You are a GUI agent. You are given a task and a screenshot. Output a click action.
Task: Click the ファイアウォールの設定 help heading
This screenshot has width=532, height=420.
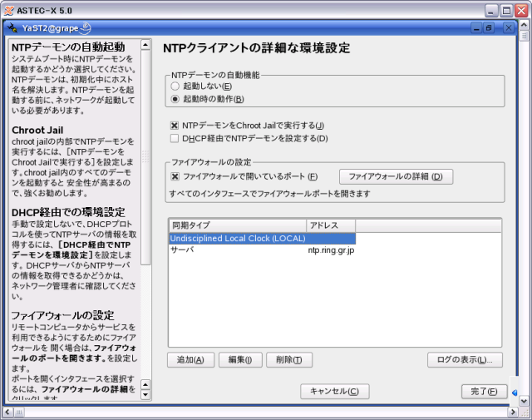click(x=63, y=316)
